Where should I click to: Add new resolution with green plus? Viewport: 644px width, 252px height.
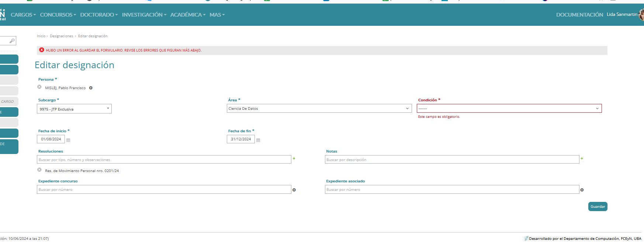pyautogui.click(x=294, y=158)
